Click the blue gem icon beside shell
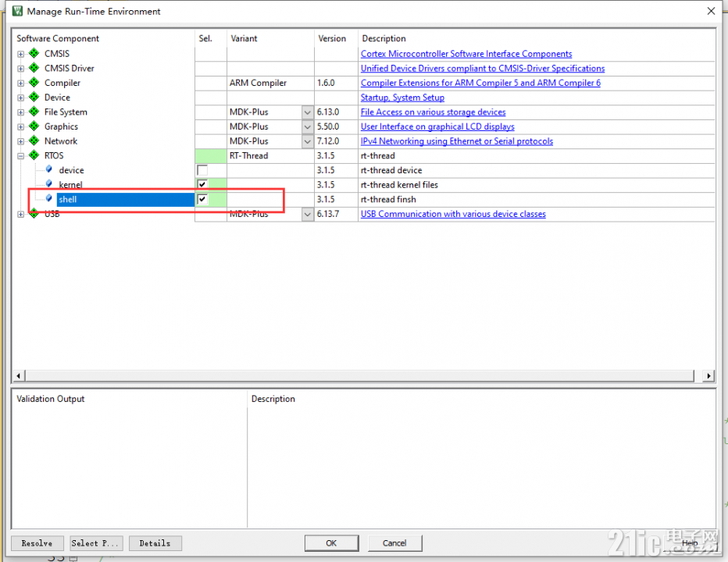728x562 pixels. tap(48, 198)
